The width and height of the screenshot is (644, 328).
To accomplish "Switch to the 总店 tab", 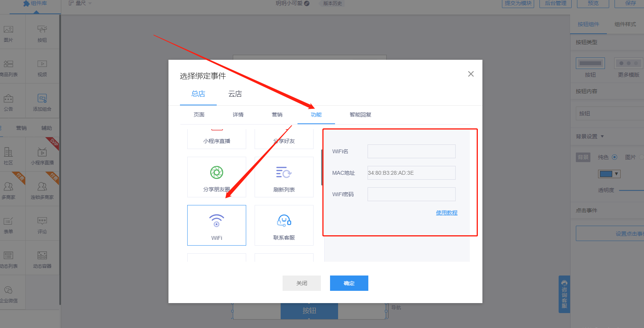I will pos(198,94).
